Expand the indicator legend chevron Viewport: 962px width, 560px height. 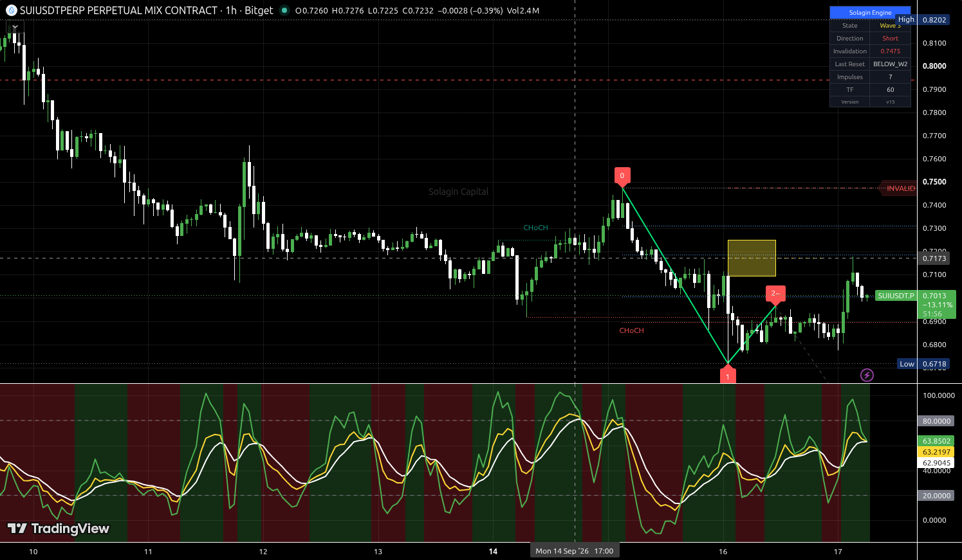15,27
